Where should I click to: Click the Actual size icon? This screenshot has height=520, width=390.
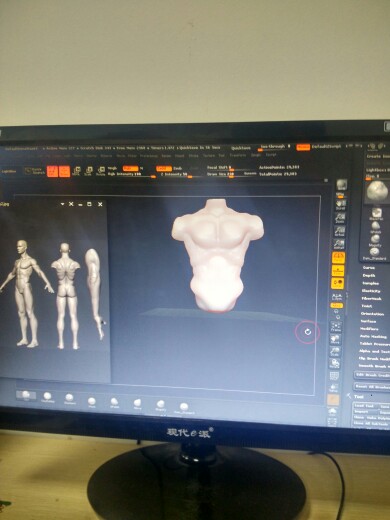tap(340, 231)
